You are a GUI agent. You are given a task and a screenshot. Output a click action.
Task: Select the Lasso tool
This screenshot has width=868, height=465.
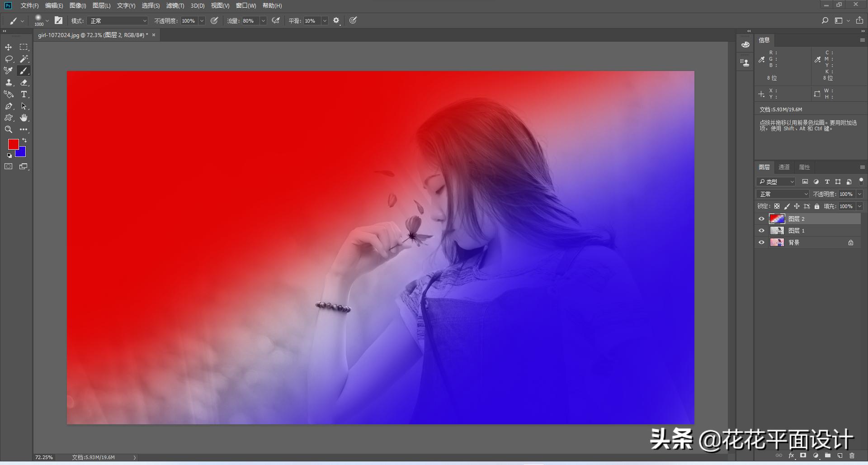(9, 59)
